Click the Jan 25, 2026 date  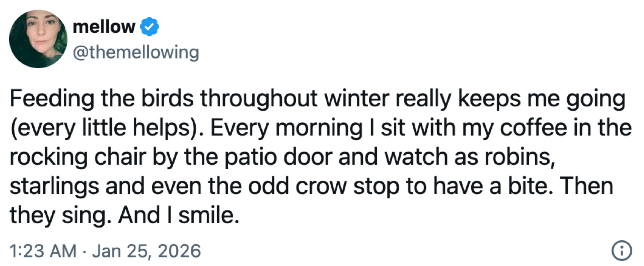[x=146, y=251]
